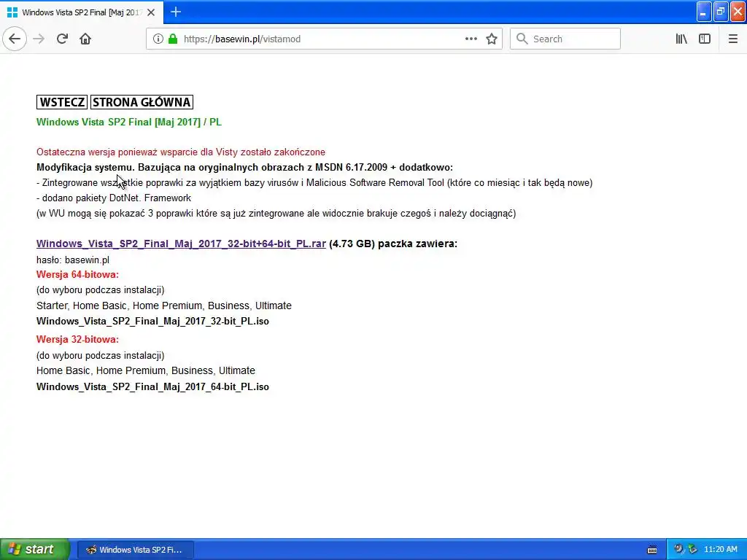Click the search magnifier icon
747x560 pixels.
(x=522, y=39)
